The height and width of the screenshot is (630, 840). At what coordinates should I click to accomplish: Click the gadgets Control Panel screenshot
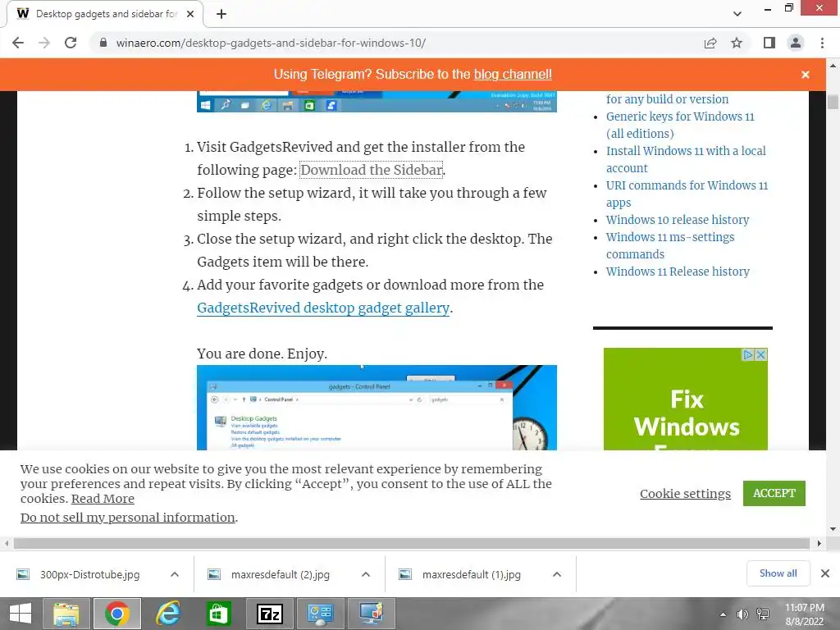tap(377, 408)
